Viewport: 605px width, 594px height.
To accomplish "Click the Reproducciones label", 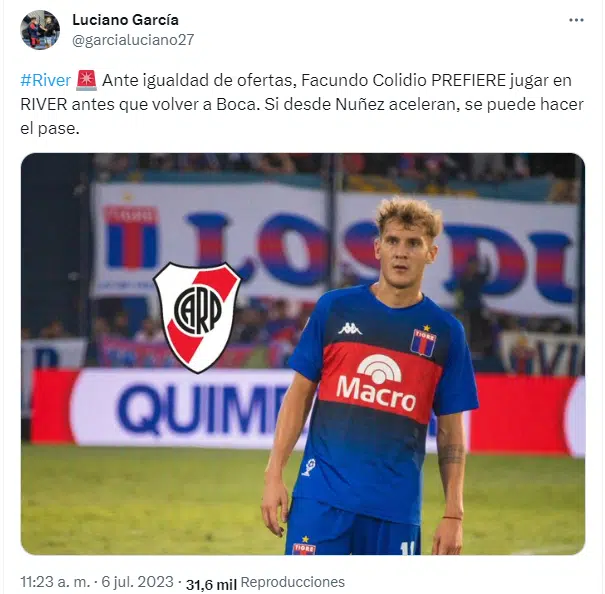I will pos(292,582).
